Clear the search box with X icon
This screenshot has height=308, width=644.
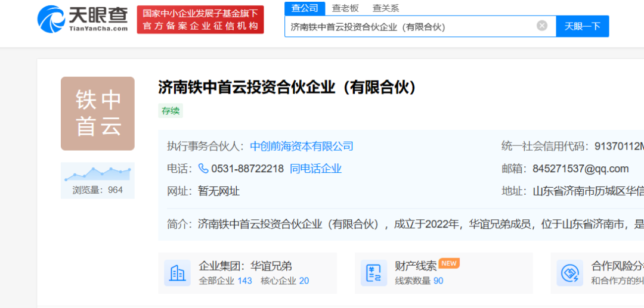point(541,26)
